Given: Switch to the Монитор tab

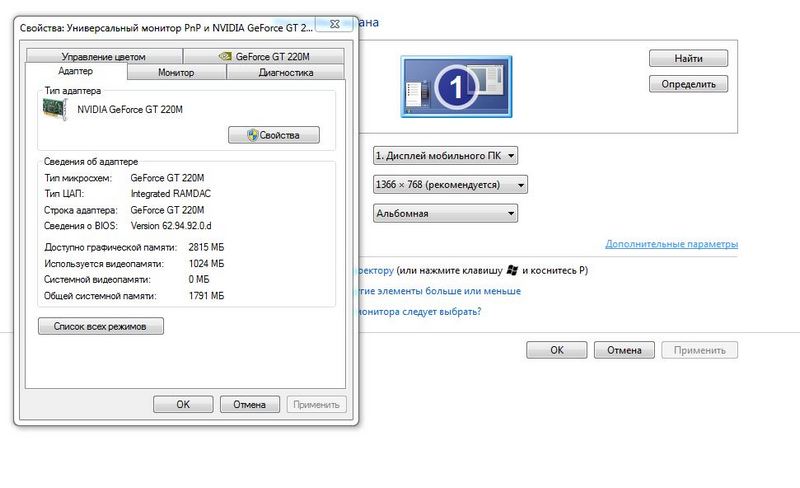Looking at the screenshot, I should (x=176, y=73).
